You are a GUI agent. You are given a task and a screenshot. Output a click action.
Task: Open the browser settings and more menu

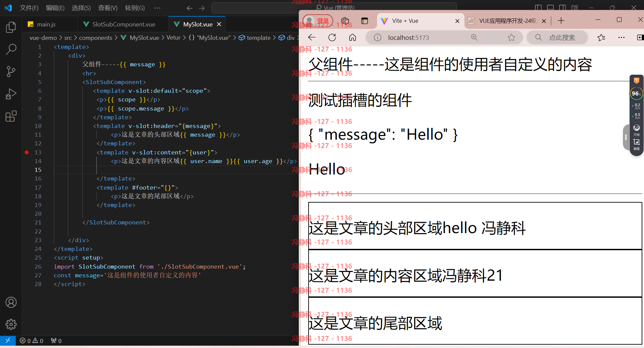622,38
